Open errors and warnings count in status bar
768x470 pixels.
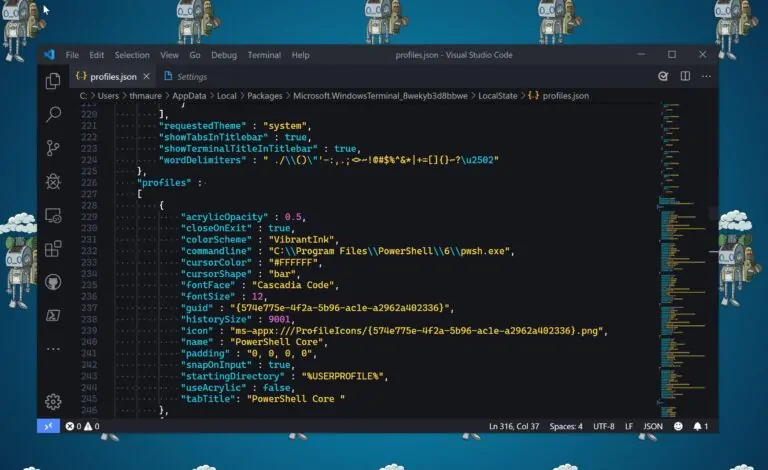[x=82, y=426]
